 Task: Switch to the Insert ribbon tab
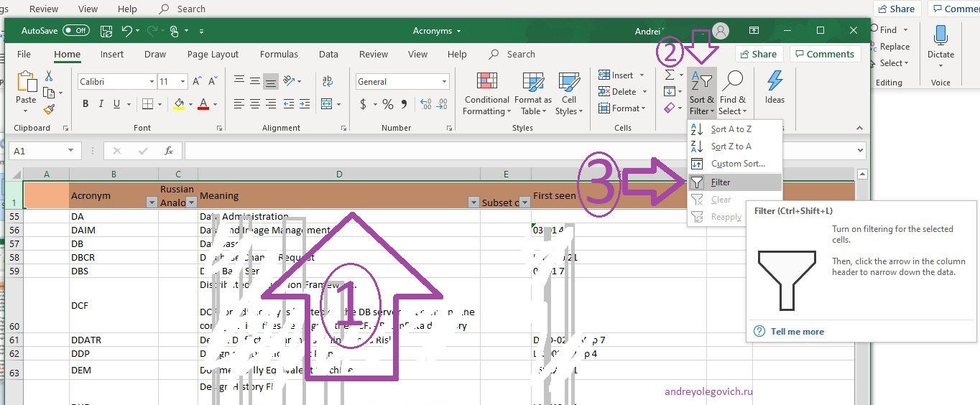tap(112, 54)
